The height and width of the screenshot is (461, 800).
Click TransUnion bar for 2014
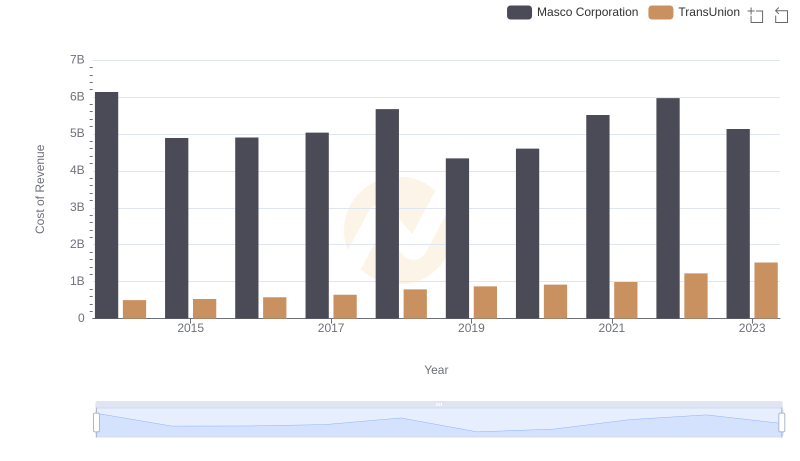(x=135, y=310)
